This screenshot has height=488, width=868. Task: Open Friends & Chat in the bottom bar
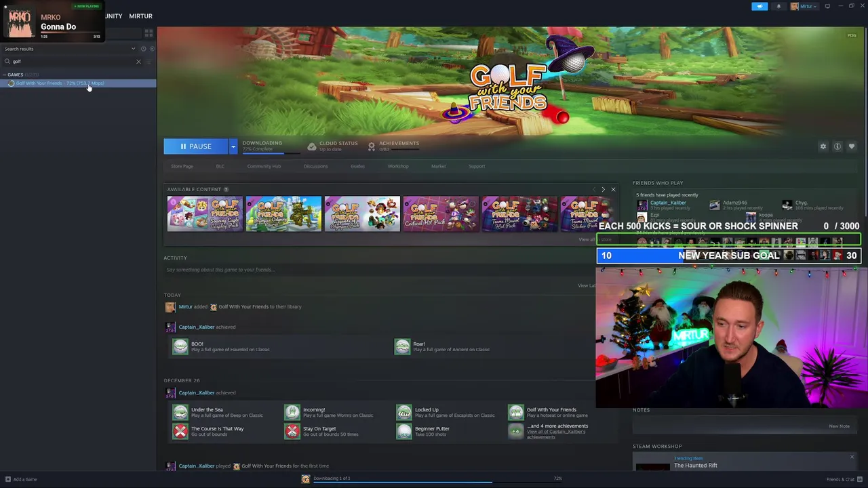(x=844, y=479)
